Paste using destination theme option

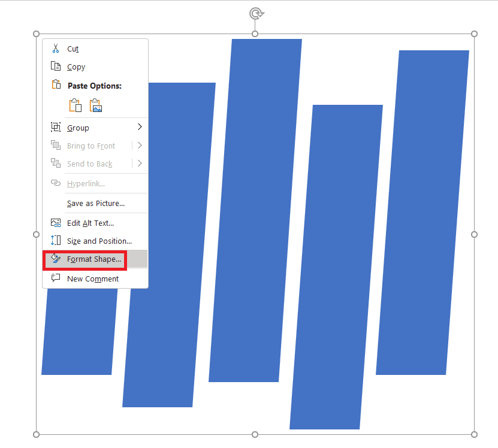(x=76, y=105)
